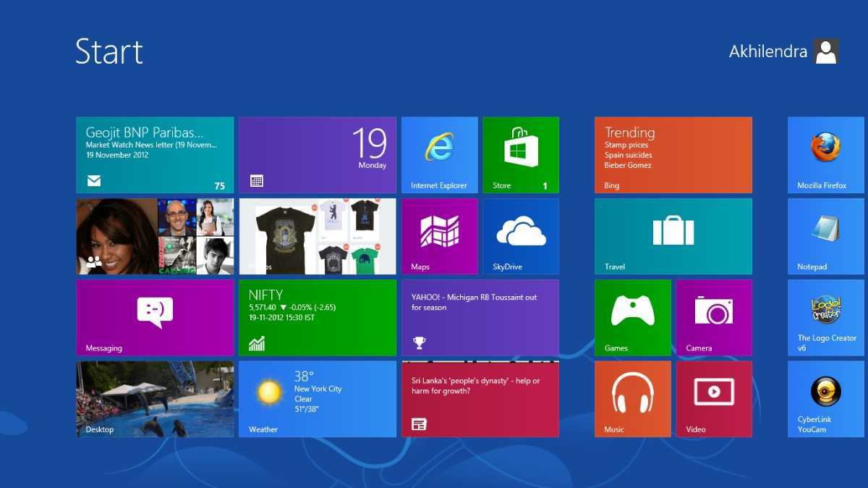868x488 pixels.
Task: Launch the Windows Store tile
Action: [x=521, y=155]
